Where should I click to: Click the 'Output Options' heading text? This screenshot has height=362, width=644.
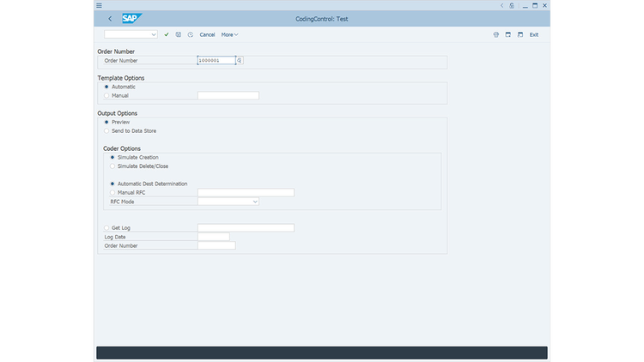point(118,113)
